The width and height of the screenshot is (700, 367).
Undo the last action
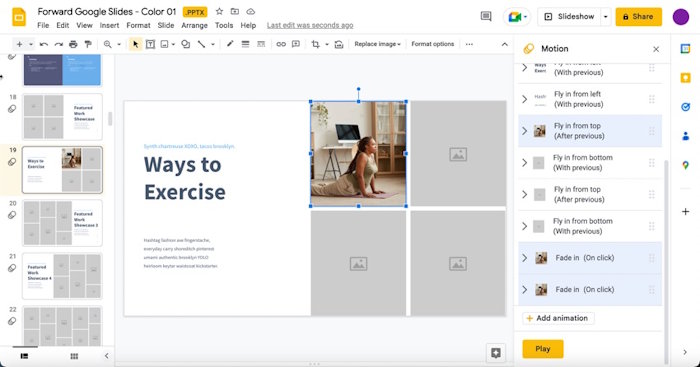coord(44,44)
